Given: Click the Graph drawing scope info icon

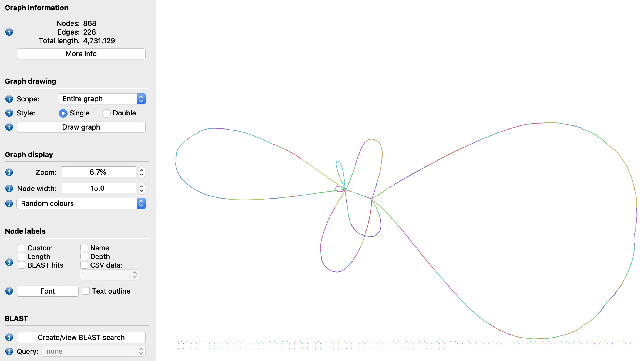Looking at the screenshot, I should 8,98.
